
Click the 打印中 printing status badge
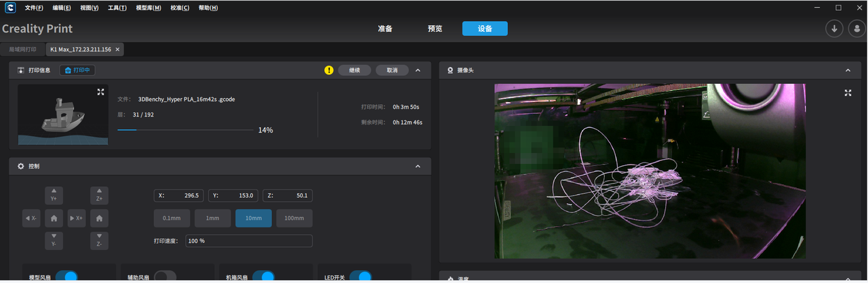(x=77, y=70)
